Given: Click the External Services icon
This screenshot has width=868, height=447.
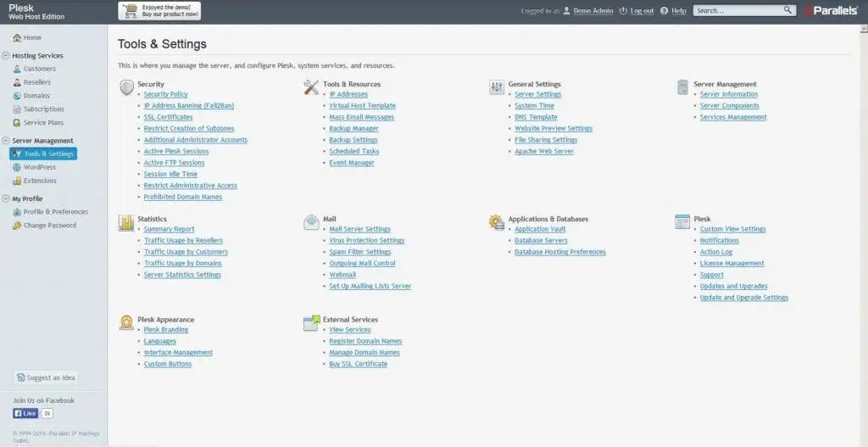Looking at the screenshot, I should pos(311,323).
